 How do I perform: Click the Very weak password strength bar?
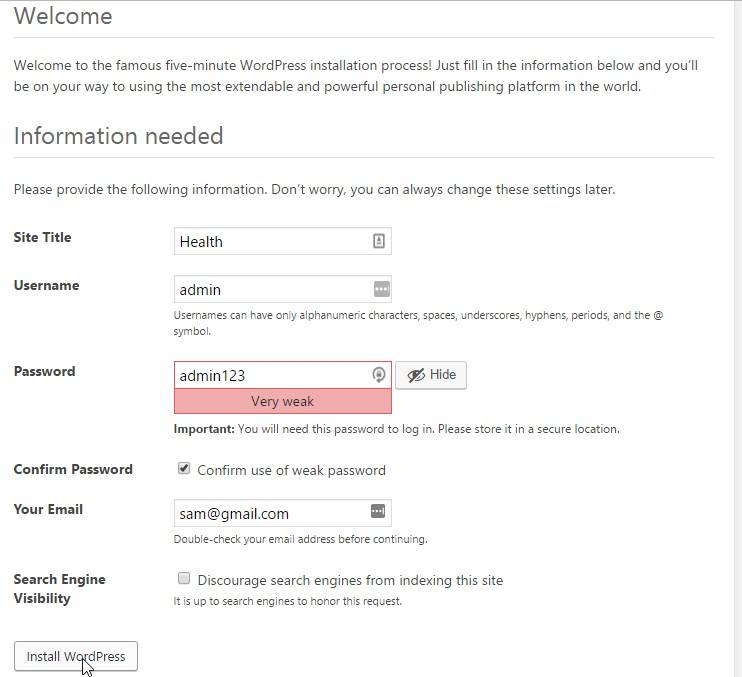click(282, 401)
